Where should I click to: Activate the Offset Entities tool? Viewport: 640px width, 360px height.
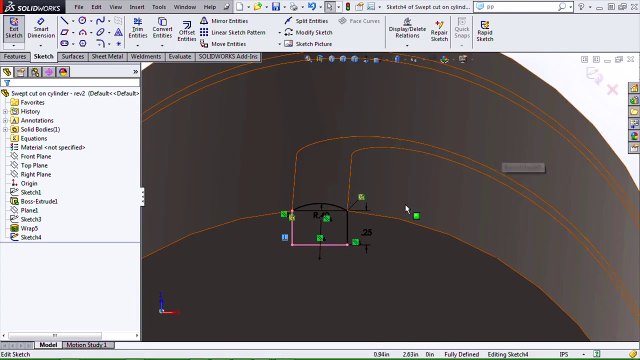[x=187, y=31]
